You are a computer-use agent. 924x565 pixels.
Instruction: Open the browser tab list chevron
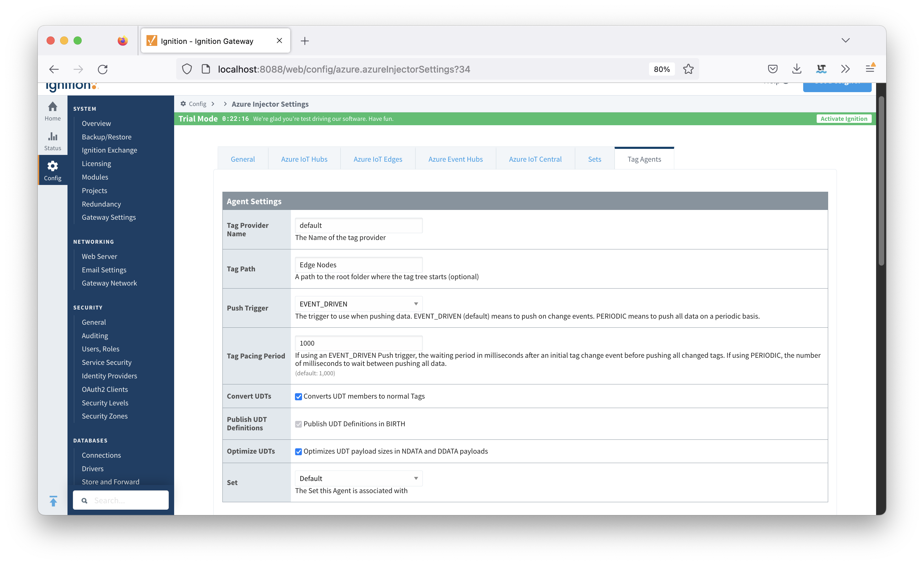point(845,41)
